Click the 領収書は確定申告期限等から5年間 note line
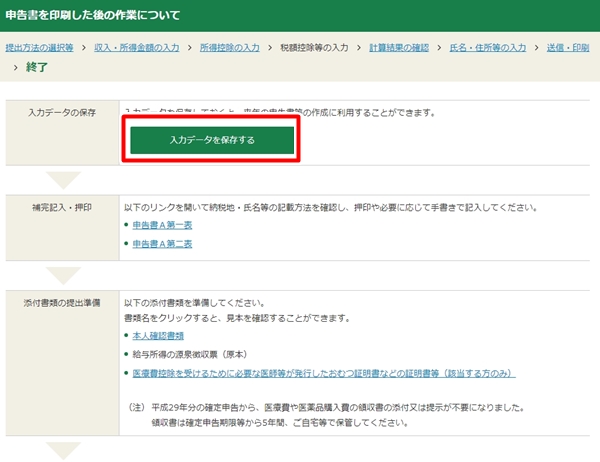600x462 pixels. click(280, 423)
